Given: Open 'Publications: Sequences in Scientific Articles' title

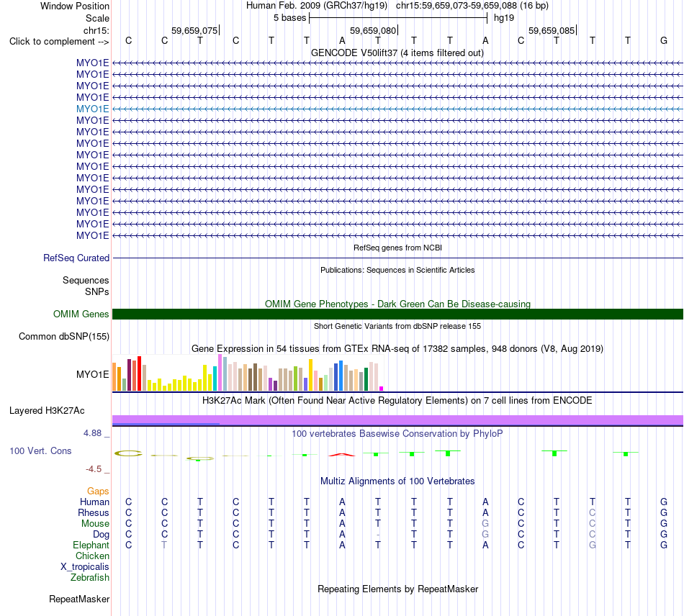Looking at the screenshot, I should 397,271.
